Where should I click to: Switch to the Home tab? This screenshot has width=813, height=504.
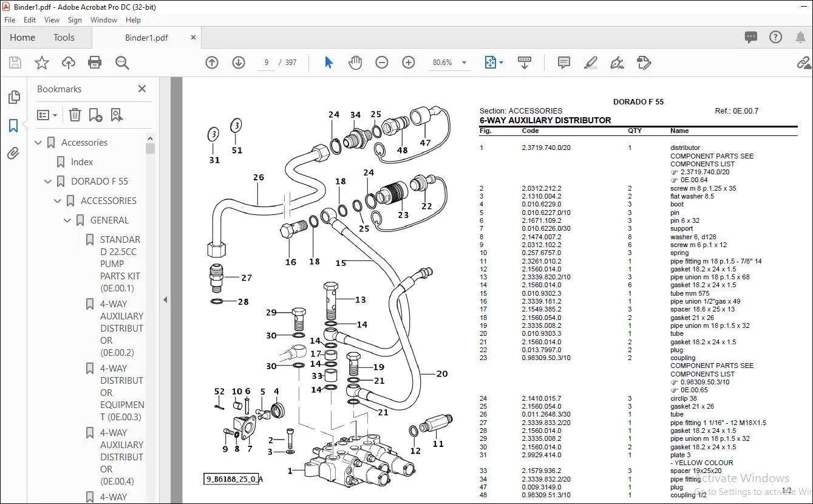pos(22,38)
